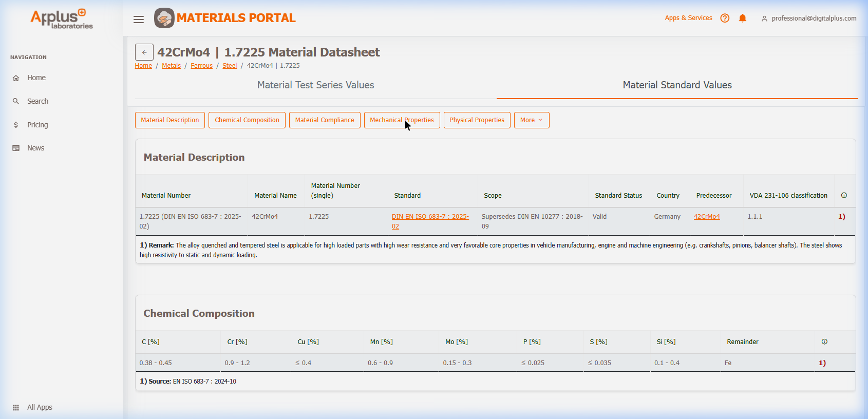Open the help question mark icon

(725, 18)
